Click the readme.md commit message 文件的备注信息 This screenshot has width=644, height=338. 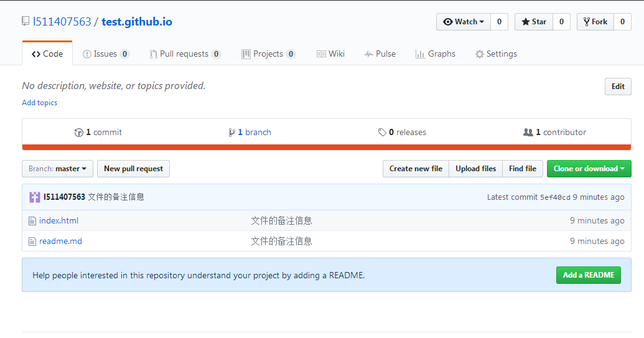(281, 241)
